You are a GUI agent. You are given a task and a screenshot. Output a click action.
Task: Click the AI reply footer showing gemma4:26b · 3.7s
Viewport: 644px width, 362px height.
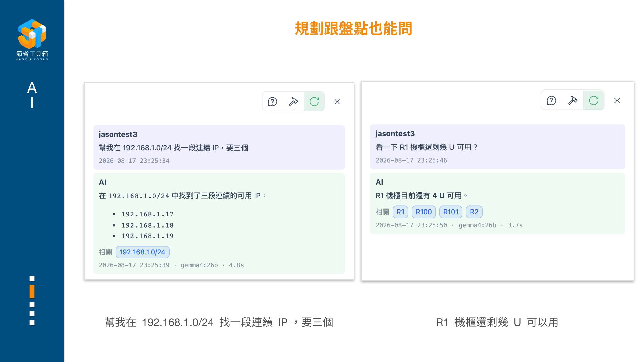(449, 225)
